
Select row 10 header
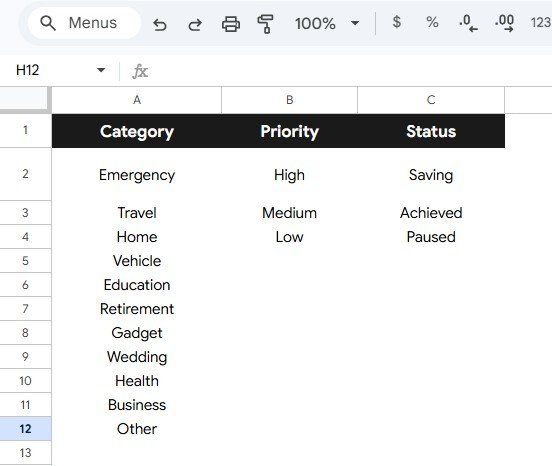tap(25, 381)
